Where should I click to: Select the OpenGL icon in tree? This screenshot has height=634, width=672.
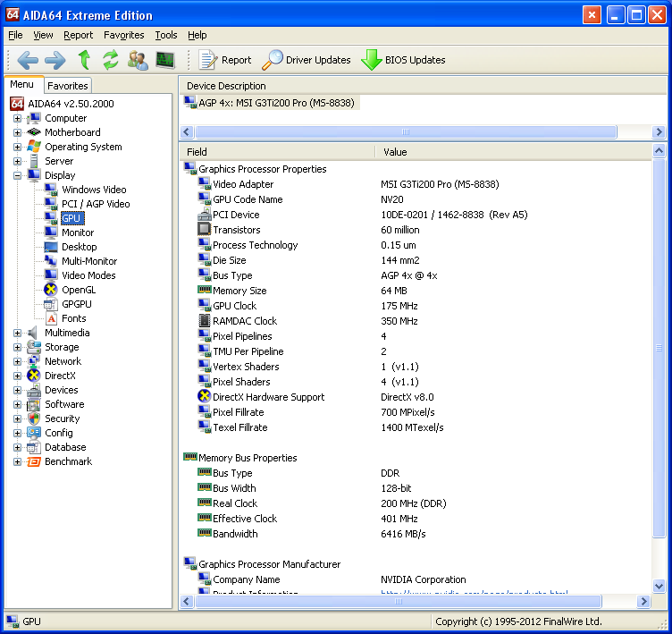click(51, 290)
